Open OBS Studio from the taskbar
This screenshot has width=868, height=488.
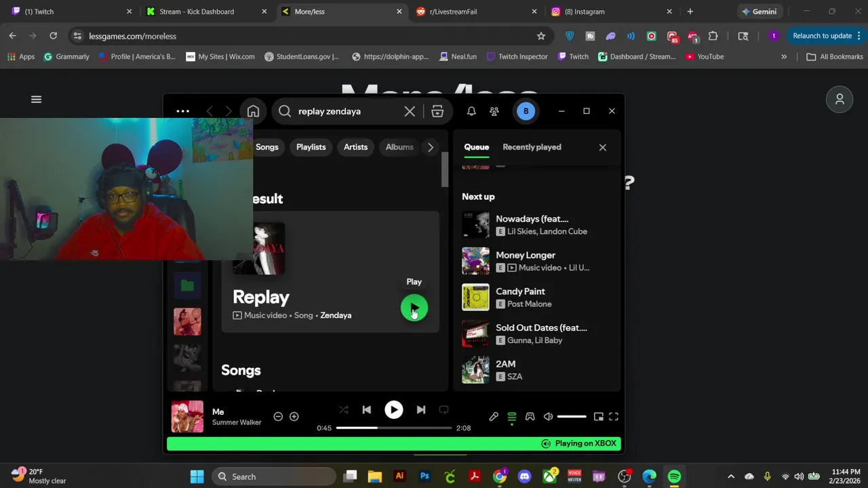pyautogui.click(x=624, y=476)
